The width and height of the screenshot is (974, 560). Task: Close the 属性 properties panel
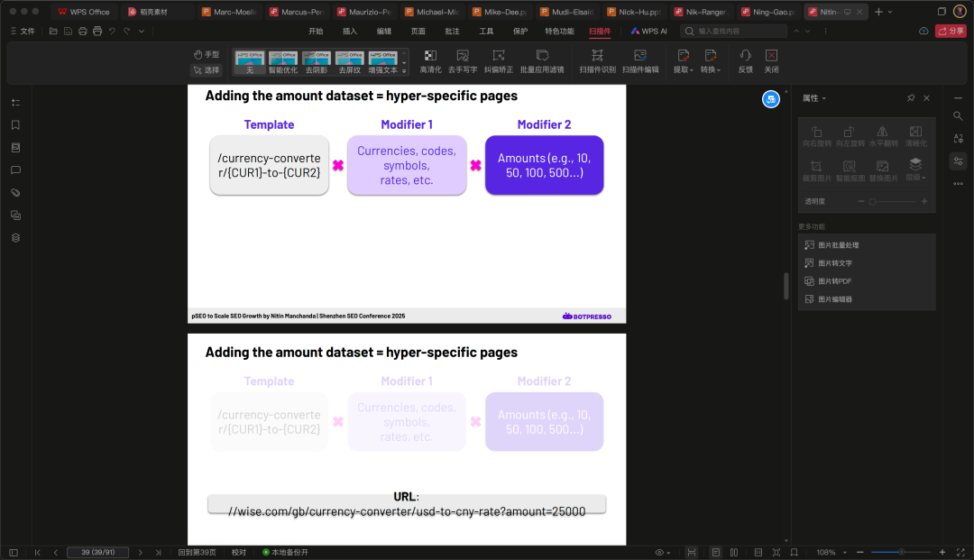coord(927,98)
